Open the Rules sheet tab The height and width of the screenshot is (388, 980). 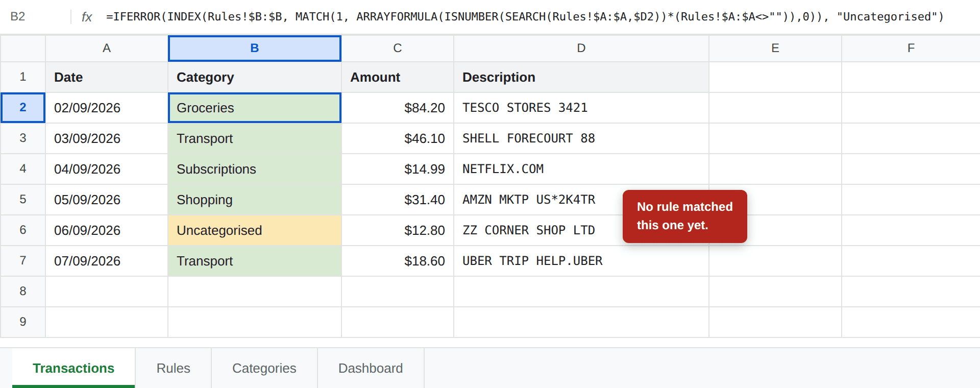pos(174,368)
